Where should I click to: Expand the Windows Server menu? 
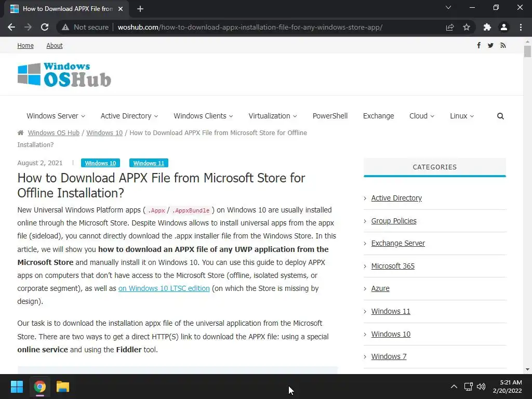[x=56, y=116]
